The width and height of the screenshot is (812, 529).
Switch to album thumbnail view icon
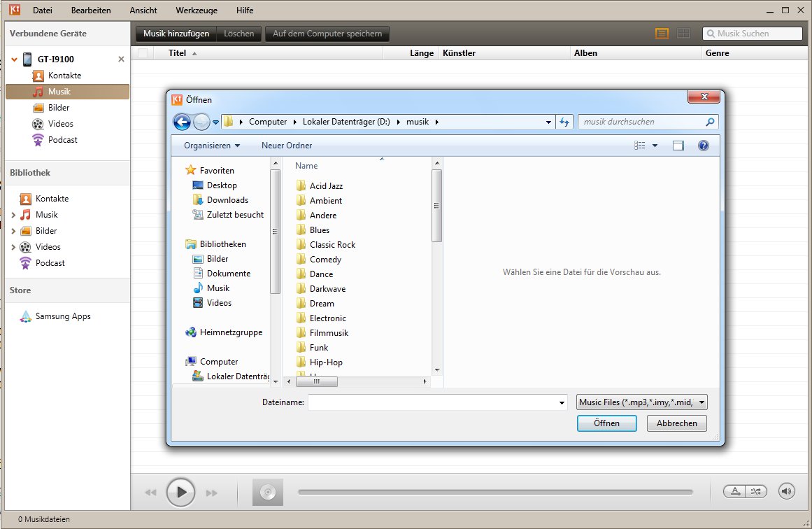click(x=683, y=34)
